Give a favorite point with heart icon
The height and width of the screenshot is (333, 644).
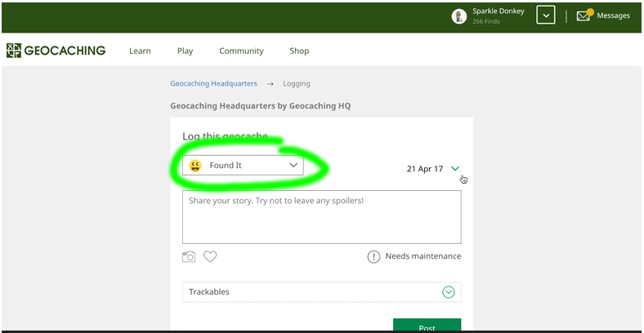click(210, 257)
